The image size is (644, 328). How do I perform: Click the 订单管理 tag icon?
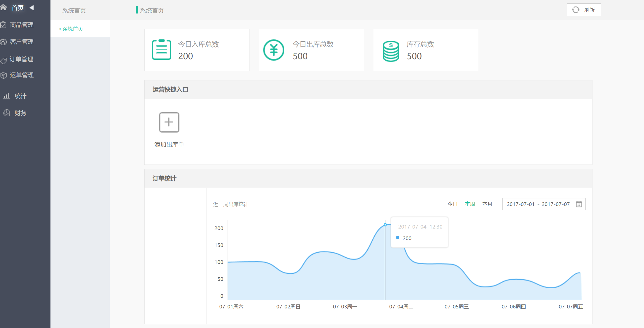coord(3,61)
